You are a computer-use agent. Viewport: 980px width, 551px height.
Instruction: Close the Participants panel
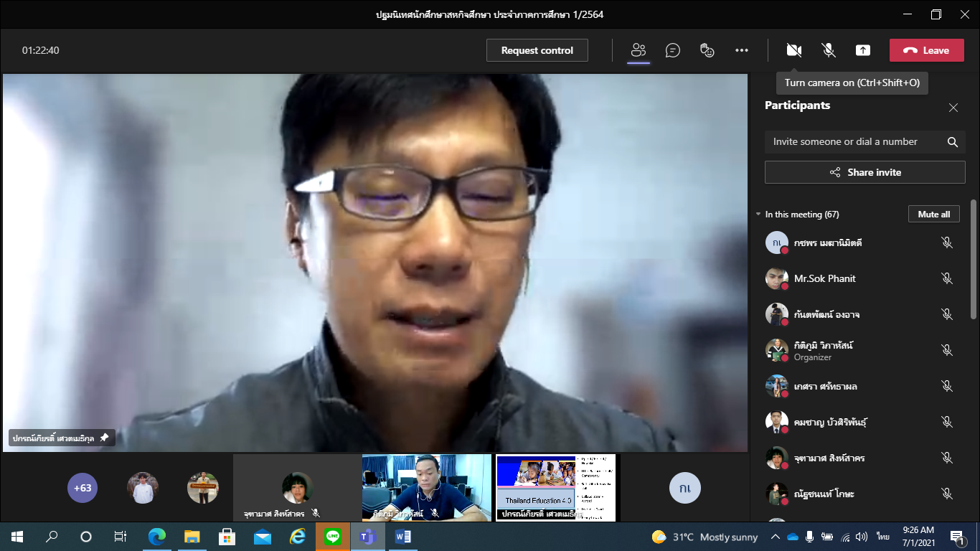(953, 108)
